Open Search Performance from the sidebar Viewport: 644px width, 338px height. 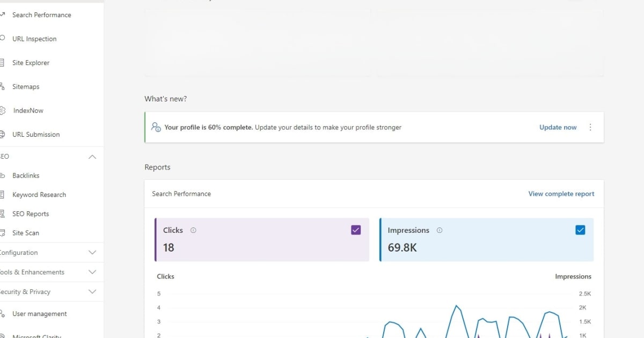(41, 15)
